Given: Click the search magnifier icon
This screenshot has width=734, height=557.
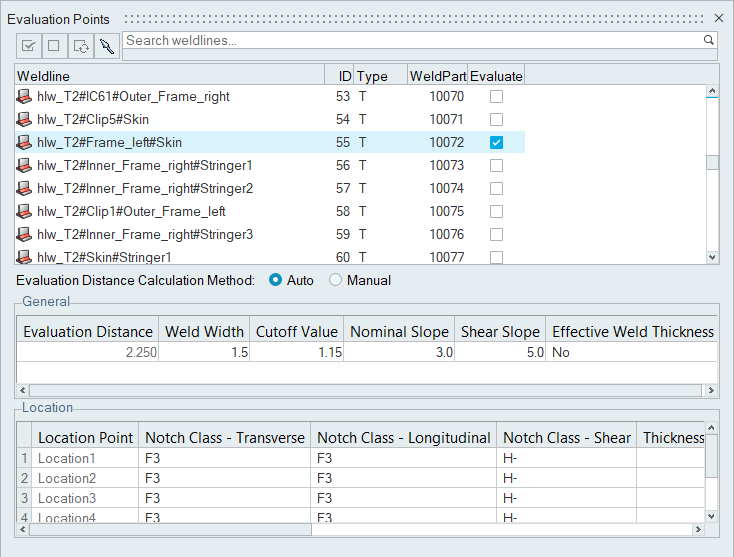Looking at the screenshot, I should pyautogui.click(x=709, y=40).
